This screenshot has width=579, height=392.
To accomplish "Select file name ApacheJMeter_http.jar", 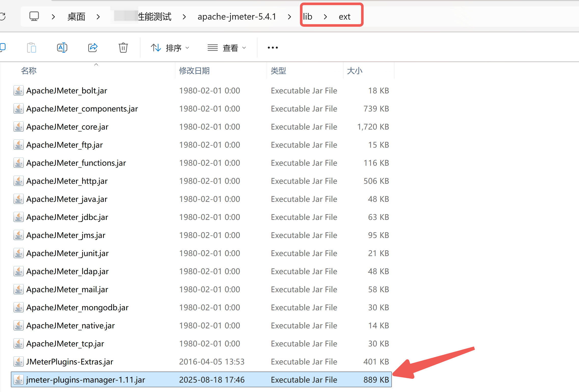I will [x=67, y=181].
